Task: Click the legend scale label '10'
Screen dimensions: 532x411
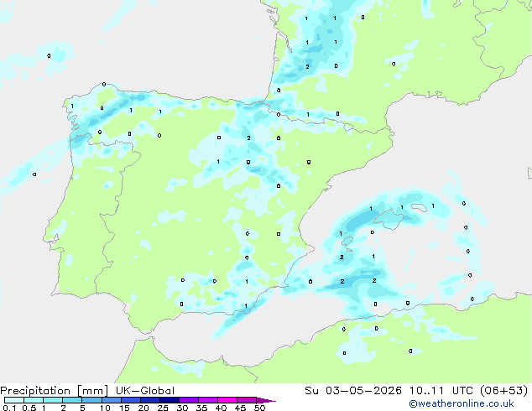Action: pos(105,408)
